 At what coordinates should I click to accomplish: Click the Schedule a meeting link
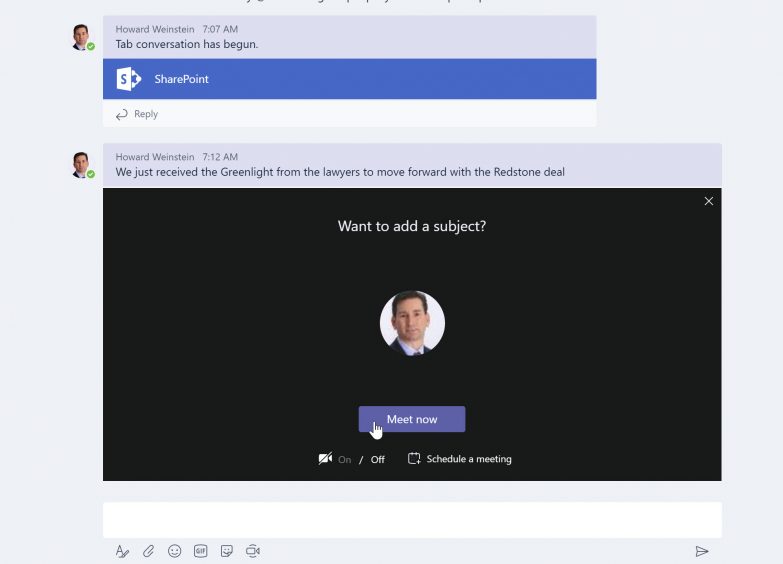[468, 460]
